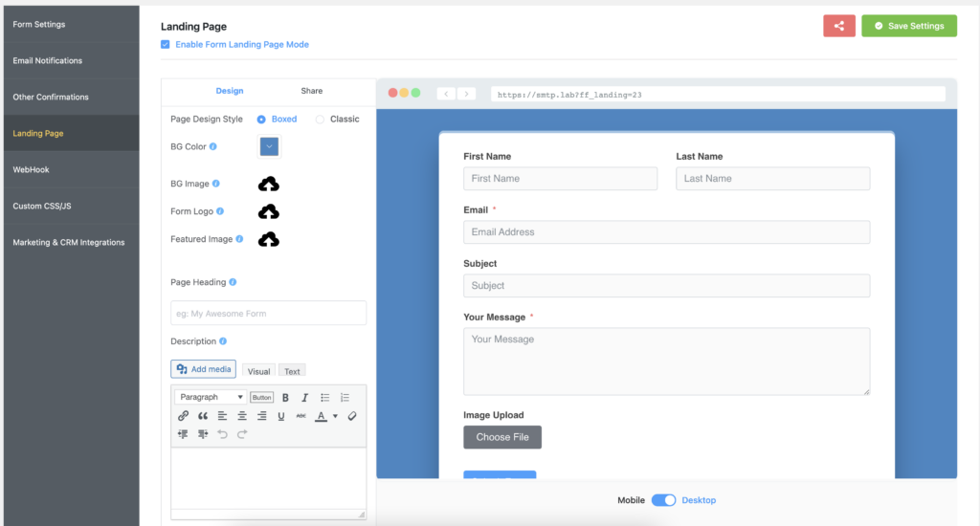Insert numbered list in editor
The height and width of the screenshot is (526, 980).
tap(345, 397)
